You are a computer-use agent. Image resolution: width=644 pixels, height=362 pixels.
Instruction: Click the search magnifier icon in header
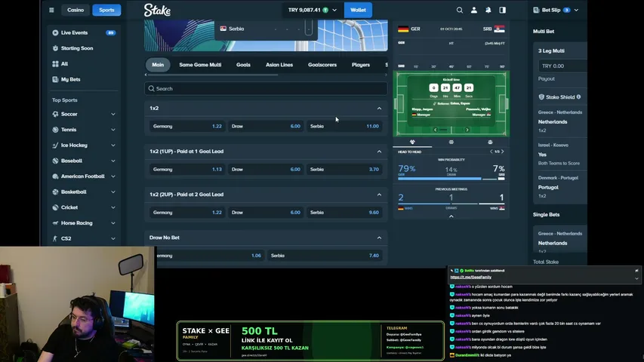(x=460, y=10)
